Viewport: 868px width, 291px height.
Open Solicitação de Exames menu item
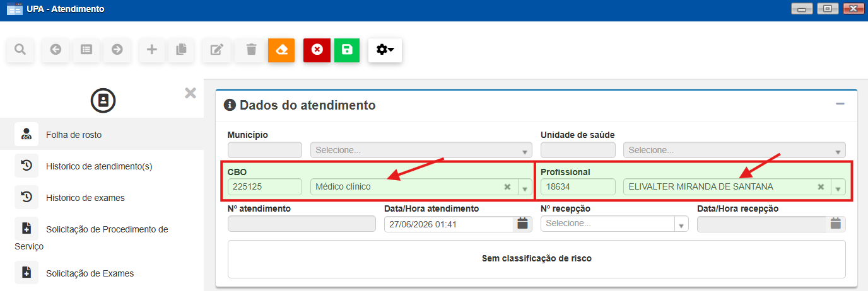(x=102, y=273)
